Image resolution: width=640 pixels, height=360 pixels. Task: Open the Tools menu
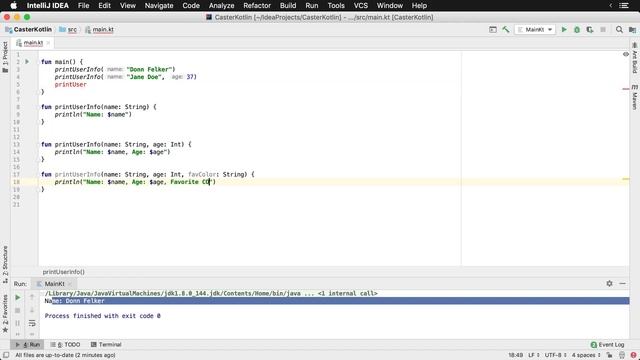(x=336, y=6)
